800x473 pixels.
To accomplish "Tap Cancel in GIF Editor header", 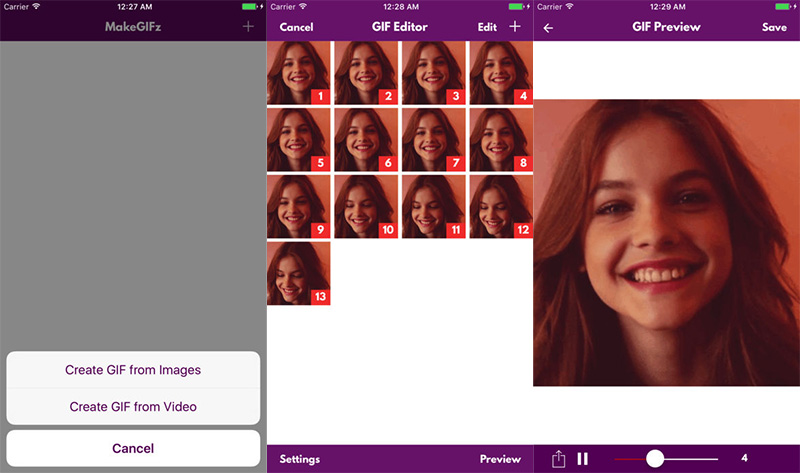I will (296, 28).
